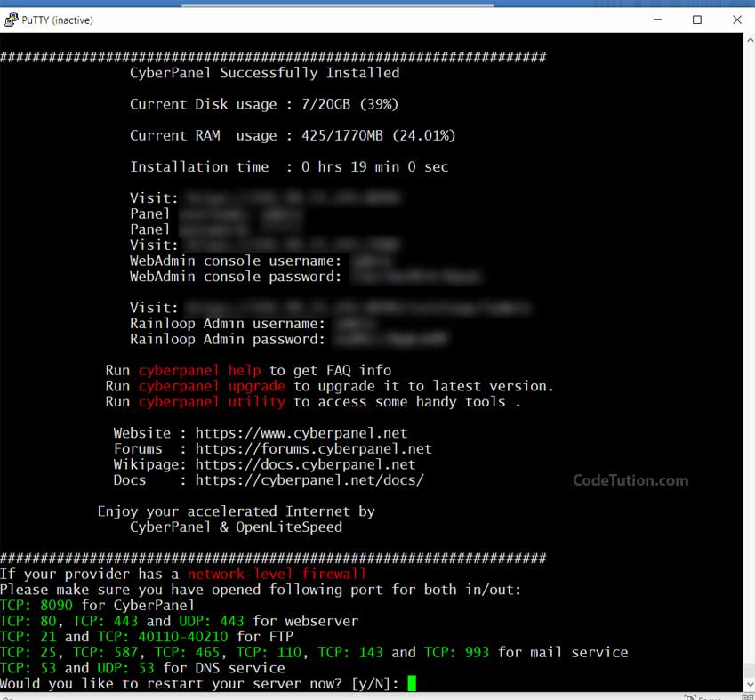Viewport: 755px width, 700px height.
Task: Click the red 'cyberpanel upgrade' command text
Action: coord(212,386)
